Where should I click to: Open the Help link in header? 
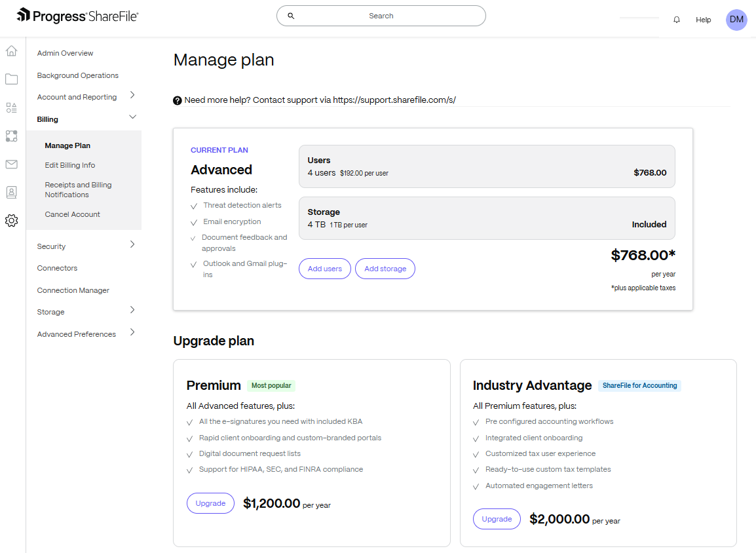click(x=703, y=20)
